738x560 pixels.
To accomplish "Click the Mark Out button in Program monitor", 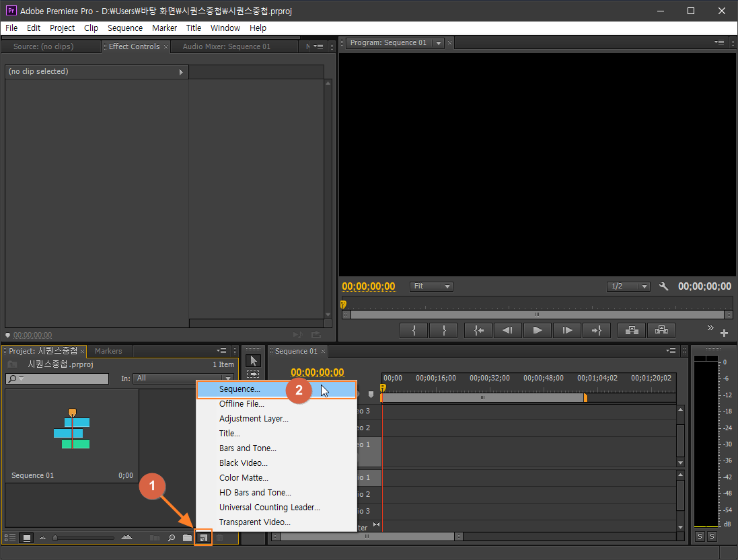I will pos(444,331).
